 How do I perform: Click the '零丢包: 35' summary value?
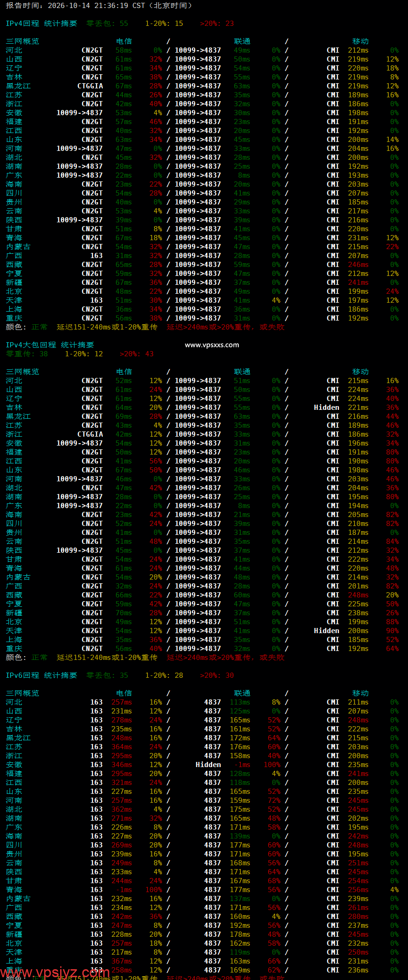(x=107, y=675)
